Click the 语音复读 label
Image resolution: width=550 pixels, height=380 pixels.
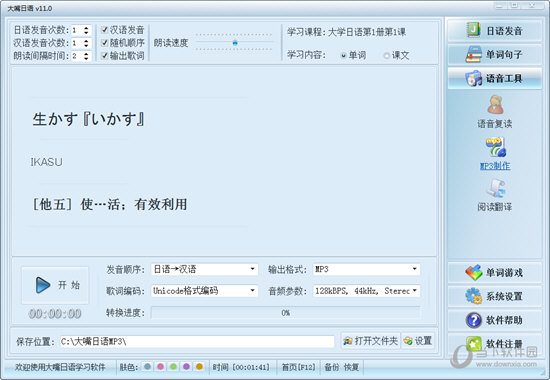click(495, 124)
